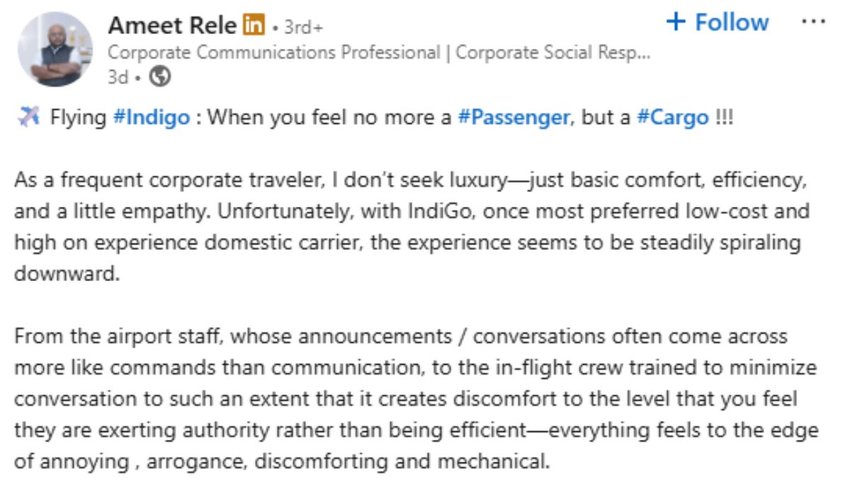
Task: Open the #Cargo hashtag
Action: [x=671, y=117]
